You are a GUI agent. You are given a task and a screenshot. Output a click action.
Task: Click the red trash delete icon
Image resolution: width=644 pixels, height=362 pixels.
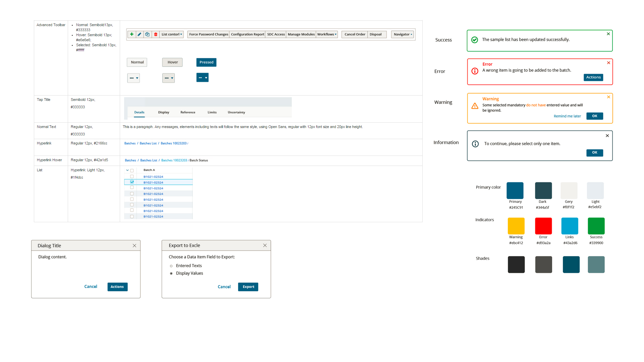156,34
